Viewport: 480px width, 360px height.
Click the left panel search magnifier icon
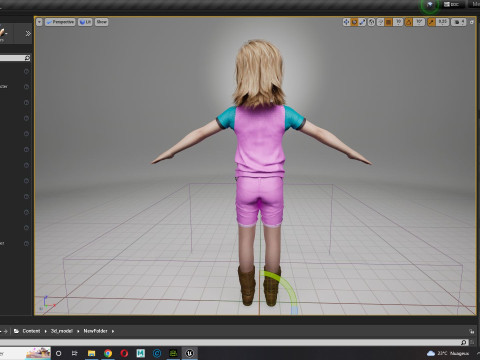pyautogui.click(x=27, y=58)
